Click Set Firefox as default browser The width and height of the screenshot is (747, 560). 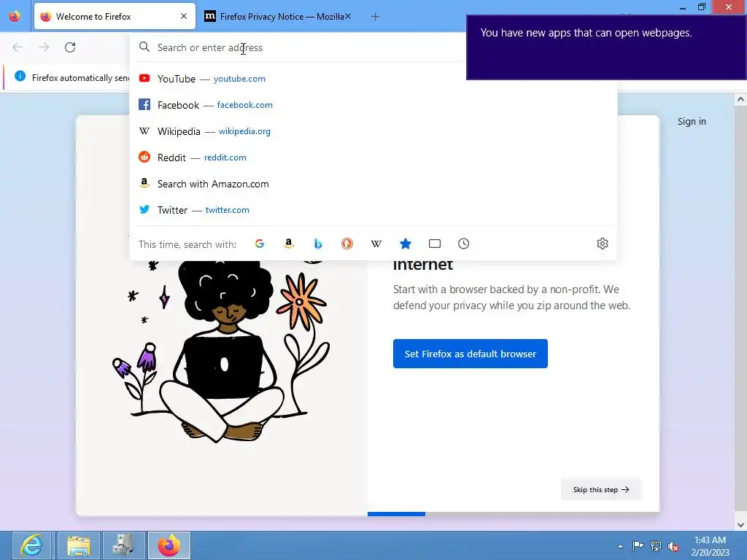[471, 354]
